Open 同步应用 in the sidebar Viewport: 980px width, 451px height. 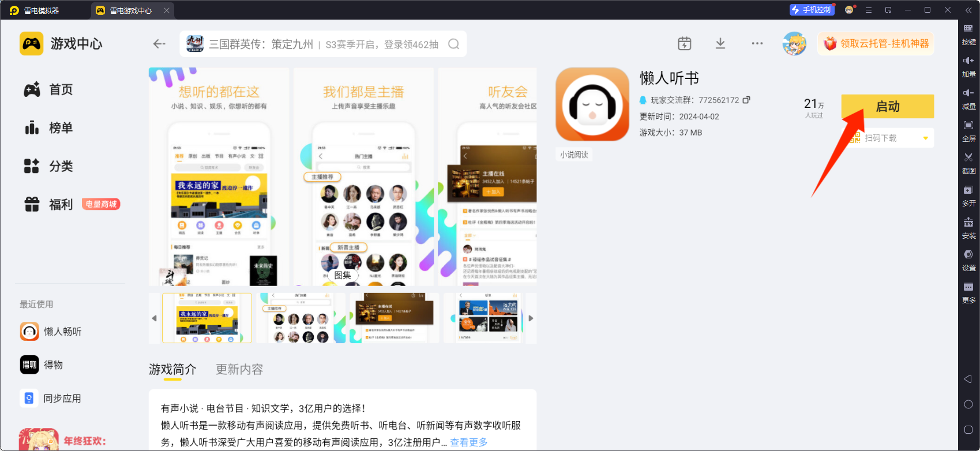coord(51,398)
